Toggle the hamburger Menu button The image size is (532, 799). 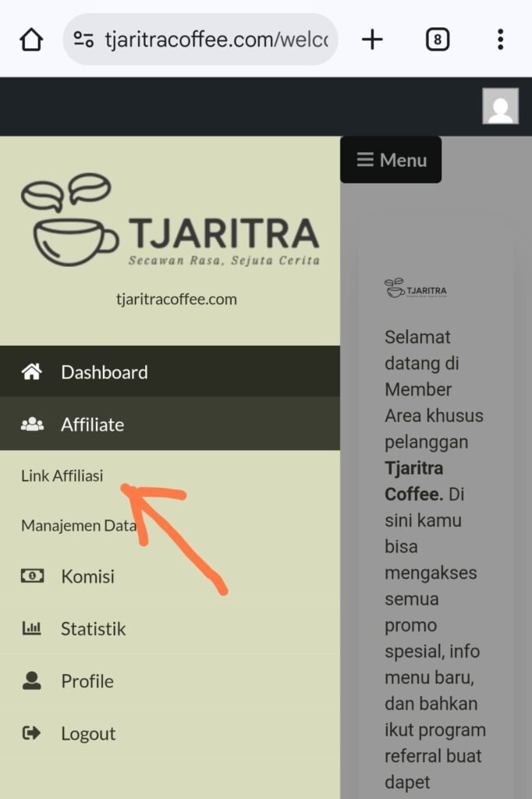point(391,159)
